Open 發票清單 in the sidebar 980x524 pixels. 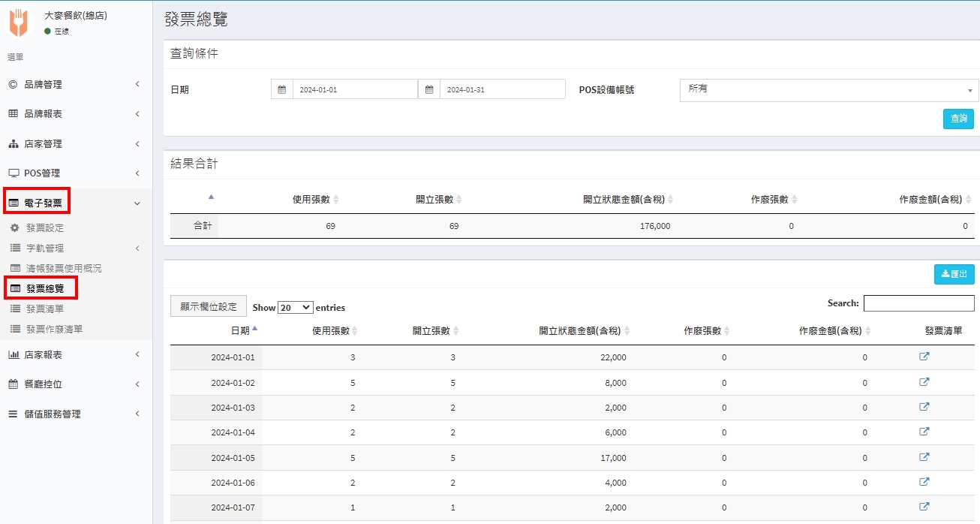click(45, 309)
